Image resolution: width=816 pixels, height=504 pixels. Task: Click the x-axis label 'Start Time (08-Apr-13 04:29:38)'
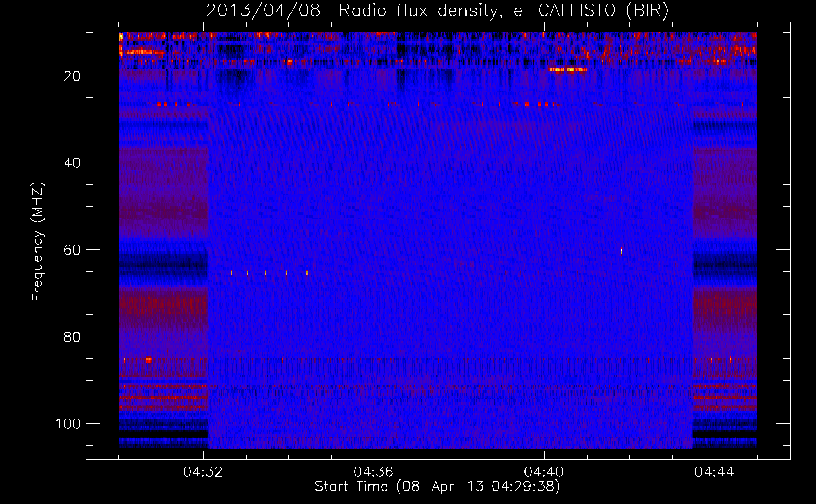click(x=437, y=487)
